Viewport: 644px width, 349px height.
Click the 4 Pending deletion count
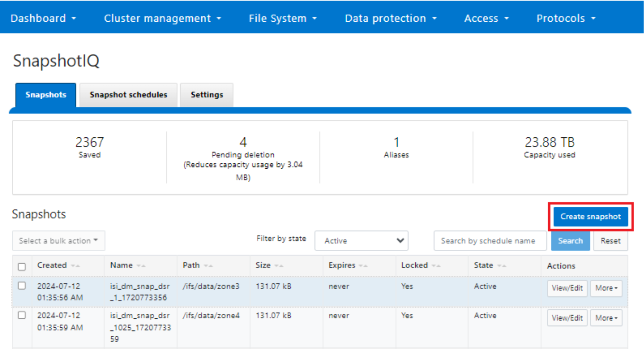(243, 142)
